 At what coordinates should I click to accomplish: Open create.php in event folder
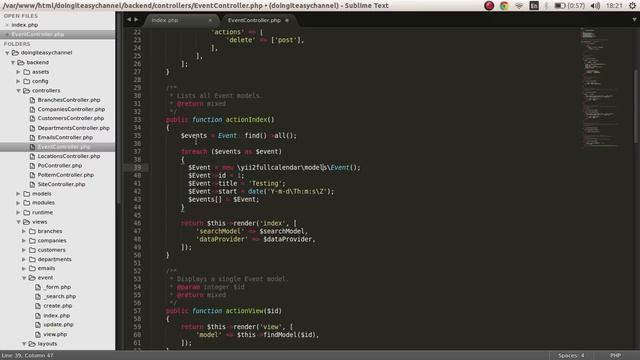pyautogui.click(x=58, y=306)
